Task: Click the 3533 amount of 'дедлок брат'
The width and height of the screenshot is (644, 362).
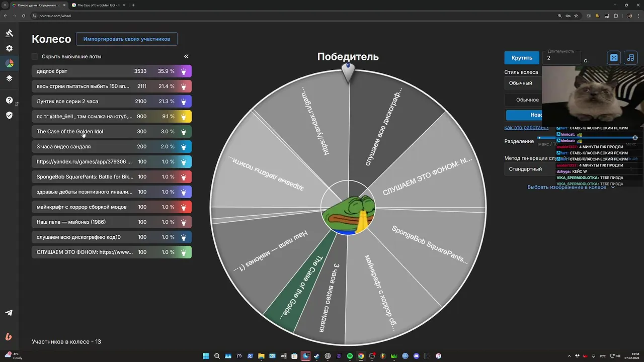Action: click(140, 71)
